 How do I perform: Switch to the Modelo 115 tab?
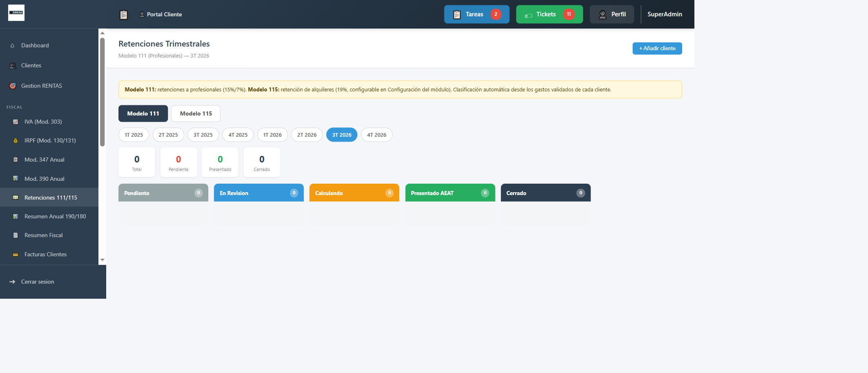(196, 113)
